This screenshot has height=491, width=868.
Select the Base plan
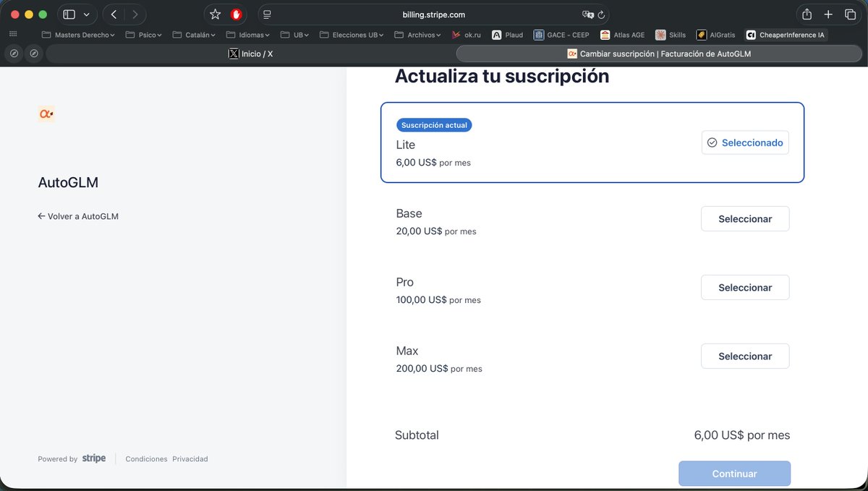pos(745,219)
